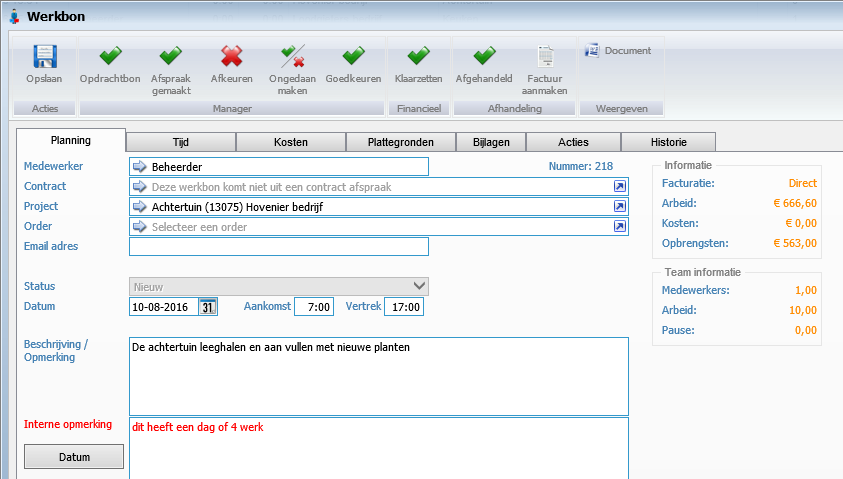Click the Aankomst time field
The image size is (843, 479).
coord(314,307)
